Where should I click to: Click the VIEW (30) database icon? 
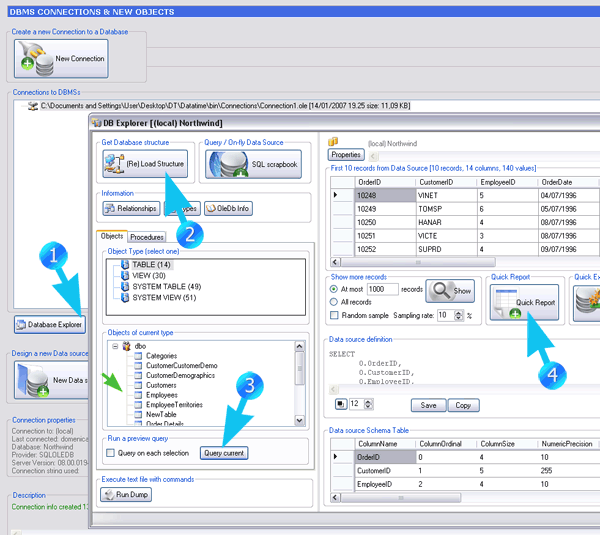pos(125,276)
